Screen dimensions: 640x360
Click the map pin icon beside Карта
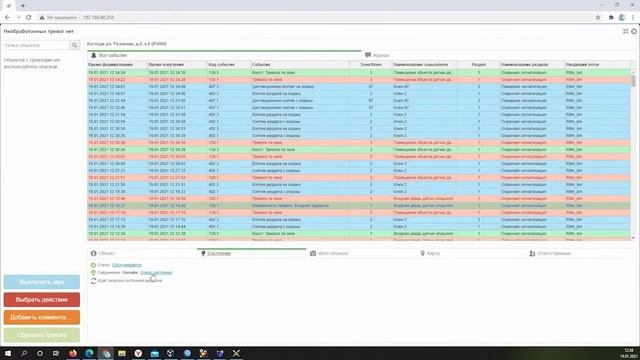click(422, 253)
